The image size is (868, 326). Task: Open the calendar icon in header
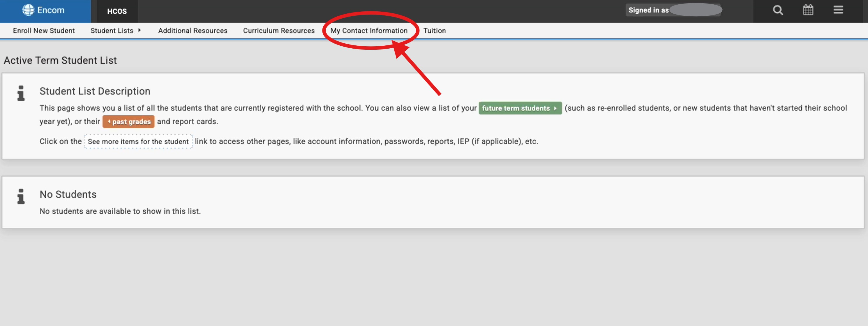click(x=808, y=10)
